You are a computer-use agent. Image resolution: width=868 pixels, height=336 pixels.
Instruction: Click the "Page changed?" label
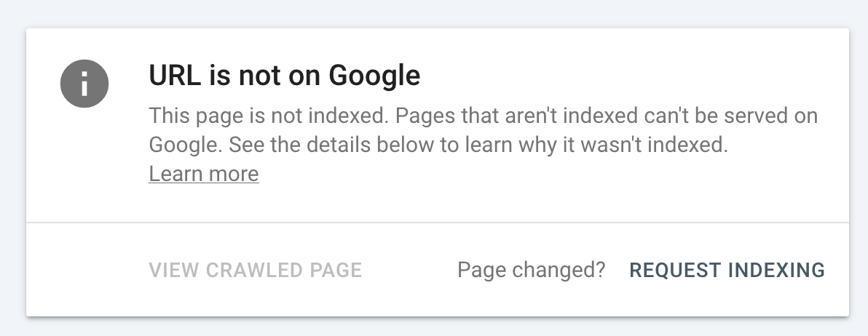click(x=532, y=271)
